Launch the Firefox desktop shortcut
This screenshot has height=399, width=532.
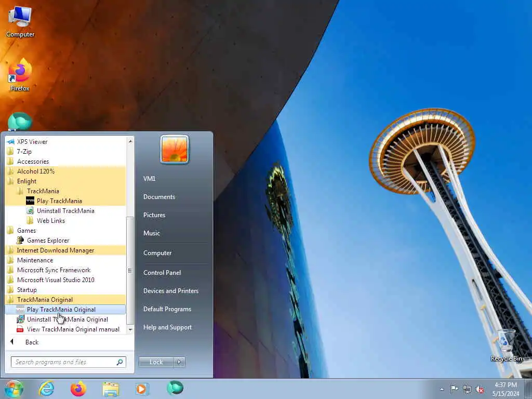click(x=20, y=75)
